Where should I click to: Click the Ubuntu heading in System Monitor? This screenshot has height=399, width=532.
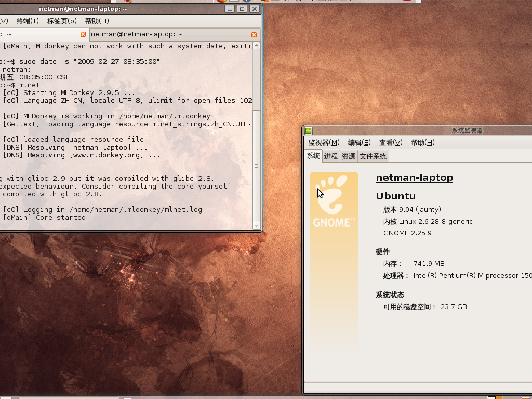395,196
